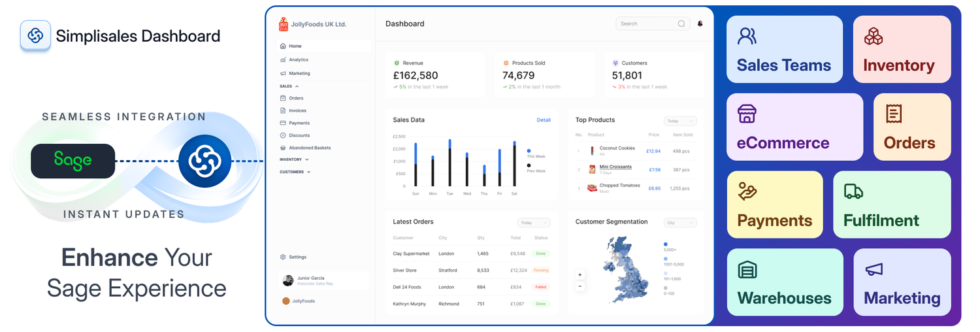The width and height of the screenshot is (980, 332).
Task: Click the round blue Simplisales integration icon
Action: 205,161
